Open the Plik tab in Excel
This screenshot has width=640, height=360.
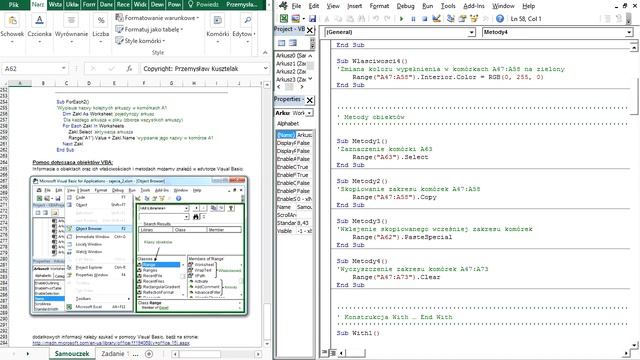click(13, 4)
